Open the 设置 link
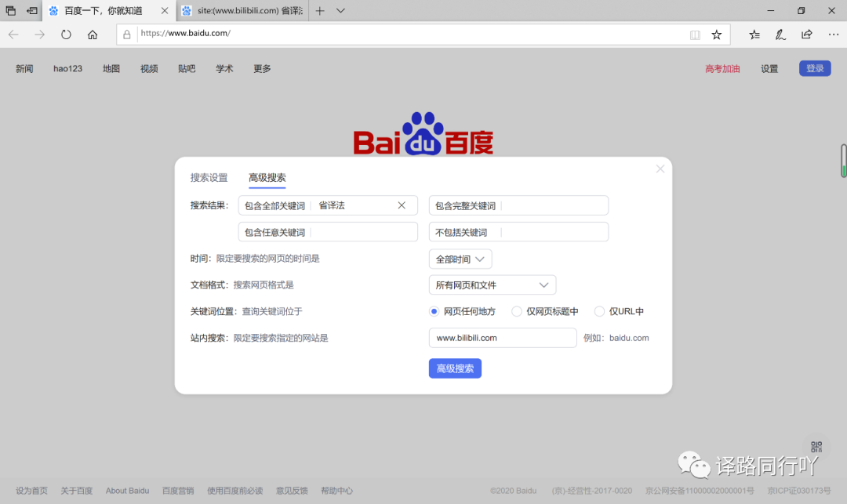The height and width of the screenshot is (504, 847). tap(769, 68)
